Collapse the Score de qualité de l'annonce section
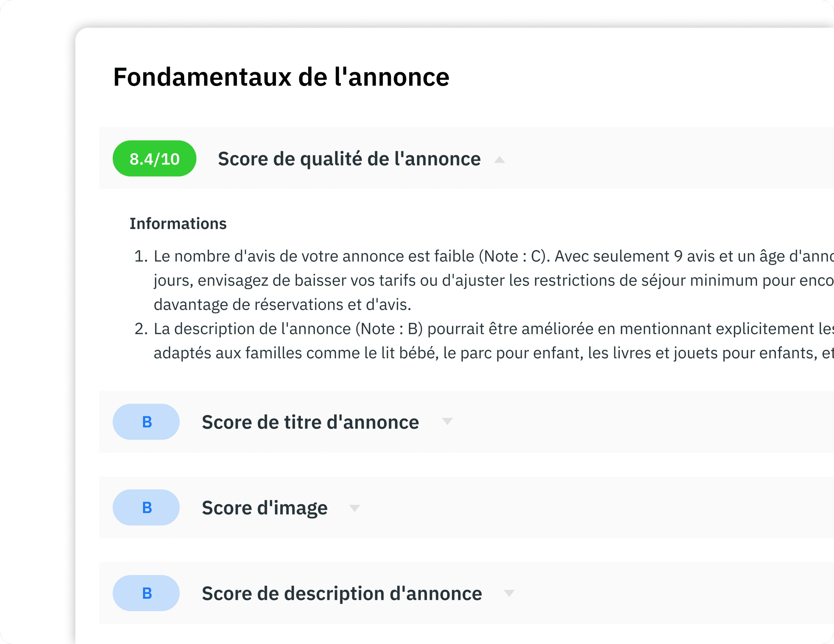834x644 pixels. tap(499, 160)
